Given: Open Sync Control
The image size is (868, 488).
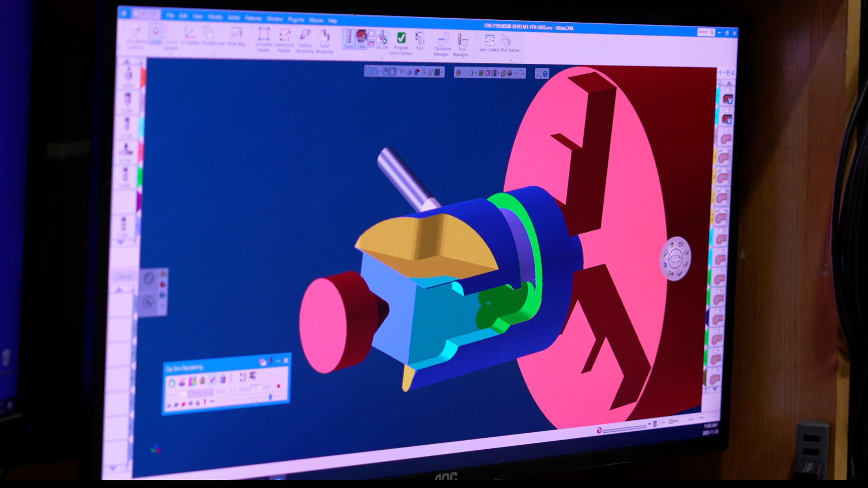Looking at the screenshot, I should pos(489,43).
